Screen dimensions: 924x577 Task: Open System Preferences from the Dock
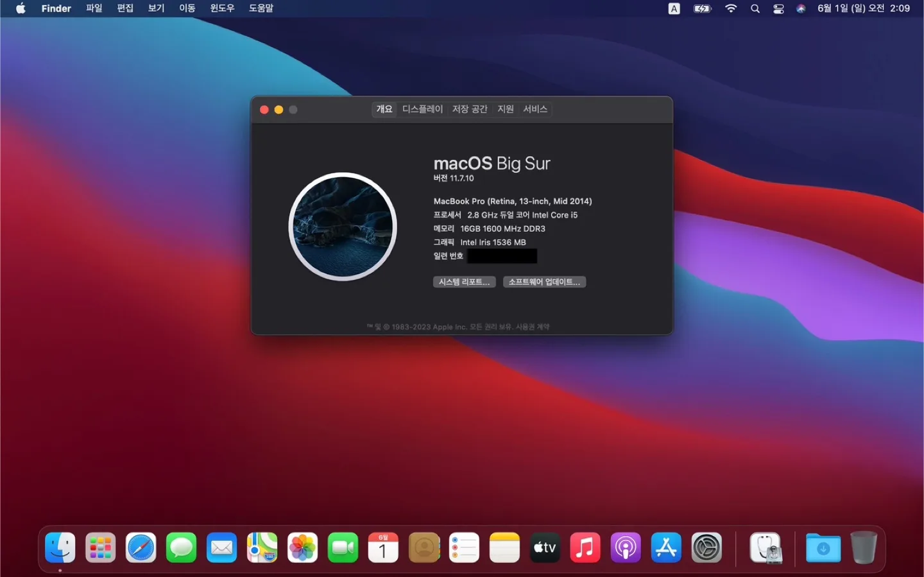(x=707, y=547)
